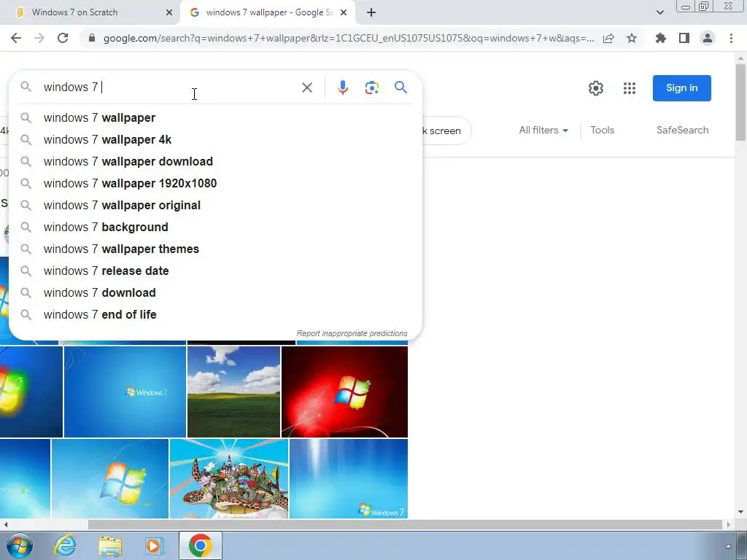Image resolution: width=747 pixels, height=560 pixels.
Task: Toggle the Chrome side panel
Action: point(684,38)
